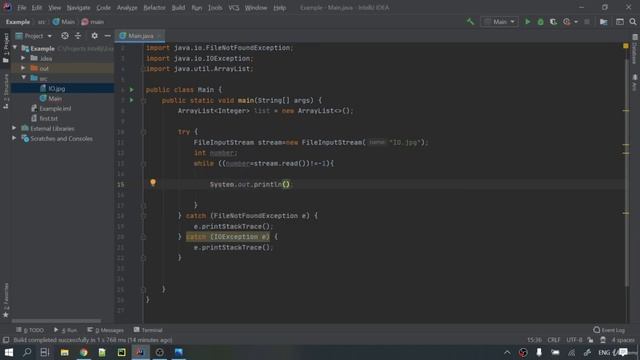
Task: Open Chrome from the taskbar
Action: coord(84,352)
